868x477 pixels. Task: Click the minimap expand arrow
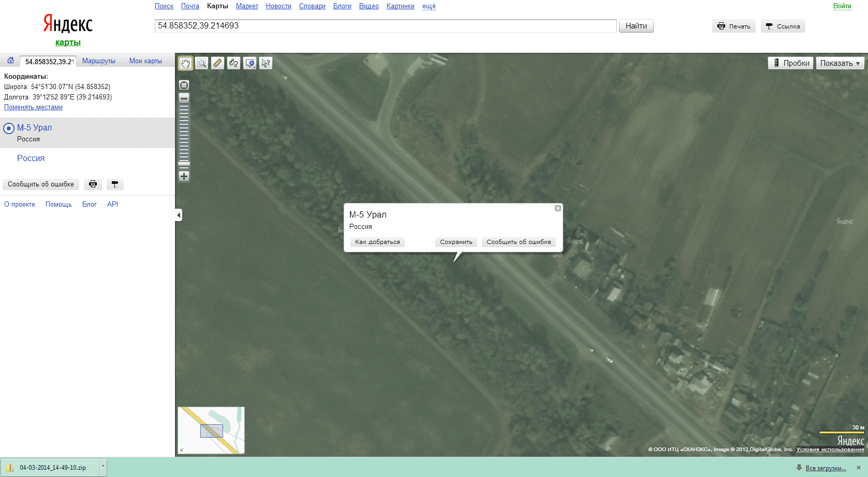pos(182,450)
